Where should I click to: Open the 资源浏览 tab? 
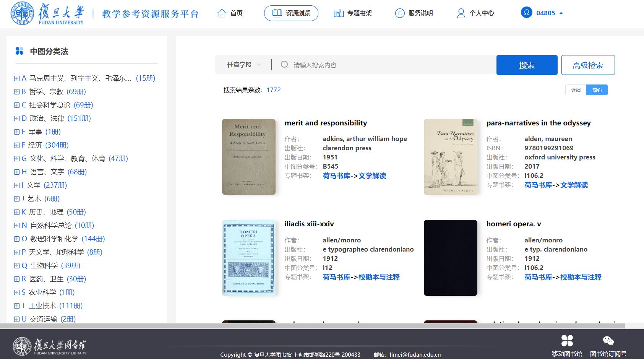click(291, 13)
